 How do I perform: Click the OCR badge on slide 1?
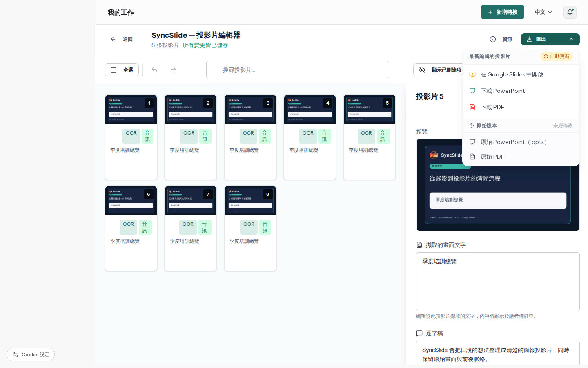pos(131,136)
